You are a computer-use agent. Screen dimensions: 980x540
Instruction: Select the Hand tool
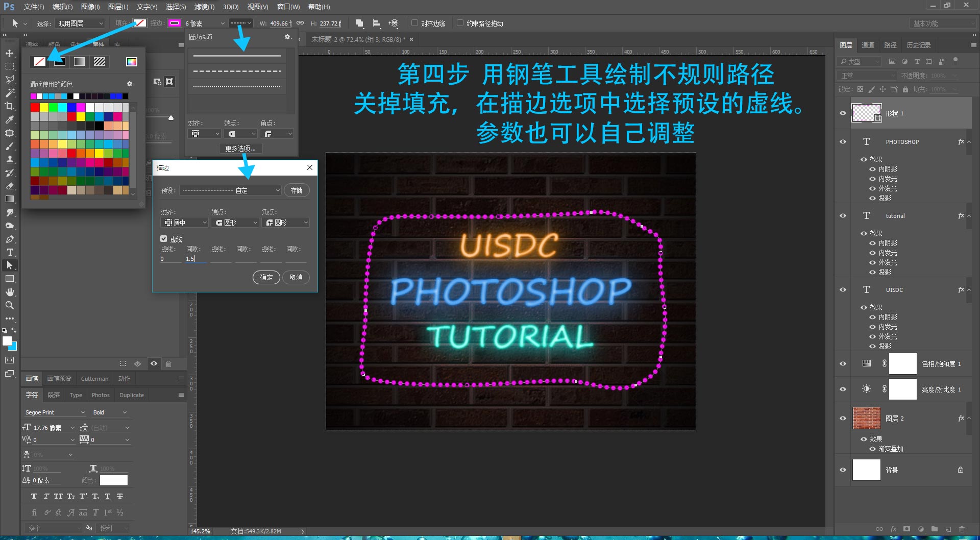click(x=10, y=292)
